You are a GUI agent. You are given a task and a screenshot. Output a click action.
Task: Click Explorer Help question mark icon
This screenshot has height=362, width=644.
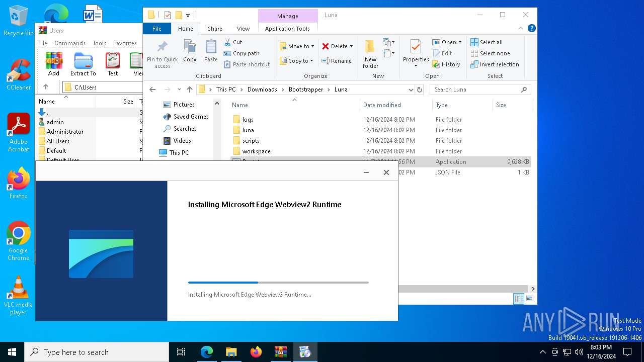click(x=531, y=29)
